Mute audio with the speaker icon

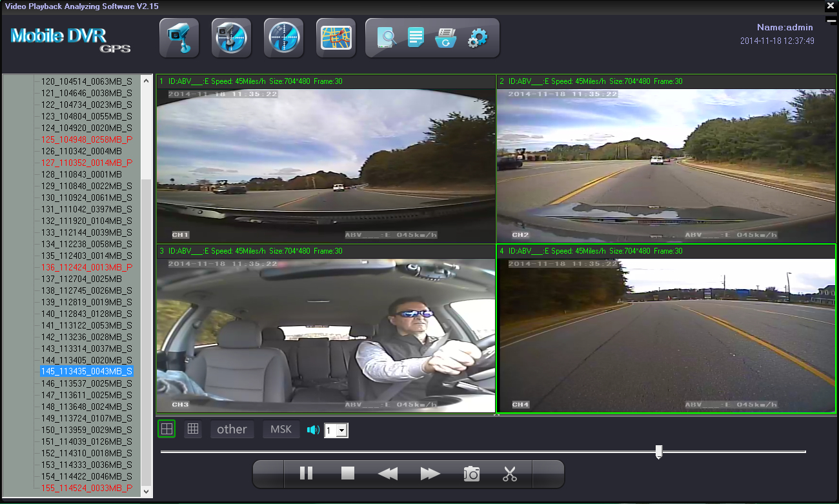click(314, 430)
